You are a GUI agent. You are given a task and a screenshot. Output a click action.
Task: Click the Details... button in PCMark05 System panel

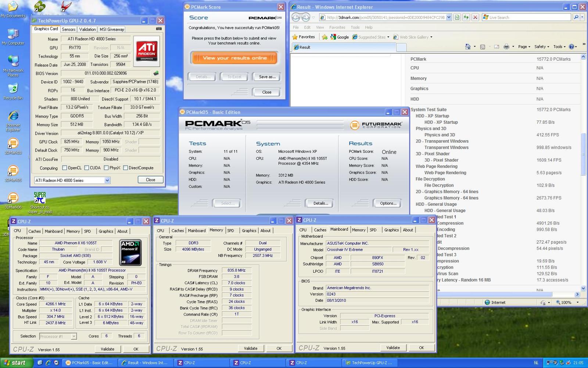pos(321,203)
